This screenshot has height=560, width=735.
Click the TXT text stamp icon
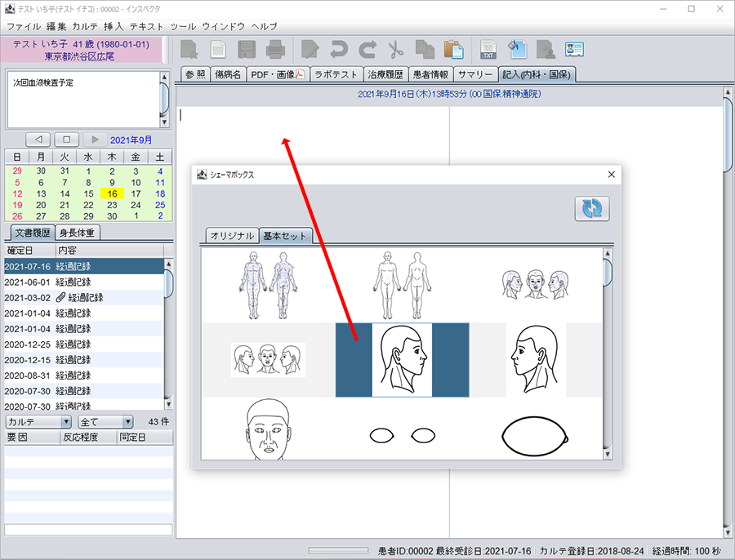pyautogui.click(x=488, y=50)
